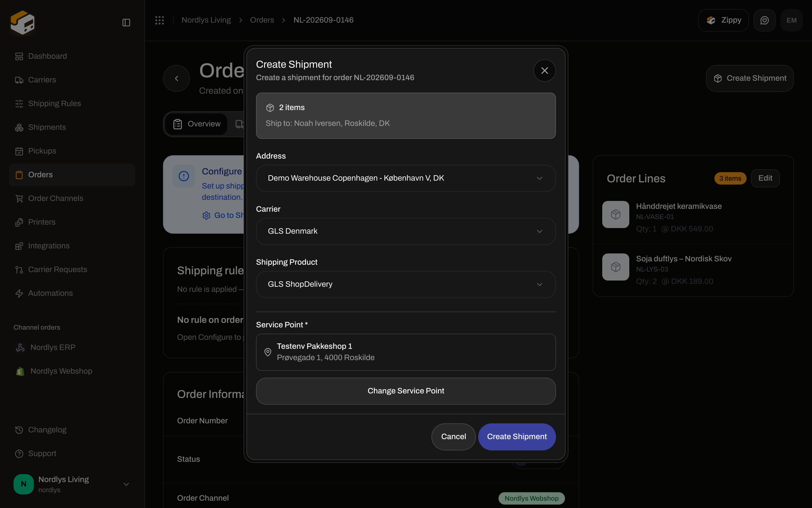Screen dimensions: 812x508
Task: Open Shipping Rules in the sidebar
Action: [x=72, y=104]
